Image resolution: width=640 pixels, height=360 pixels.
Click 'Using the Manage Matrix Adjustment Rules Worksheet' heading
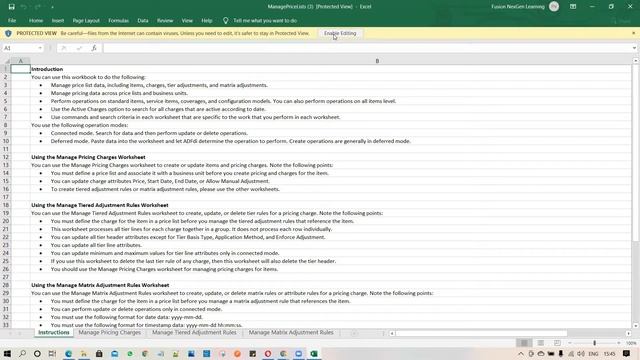100,285
